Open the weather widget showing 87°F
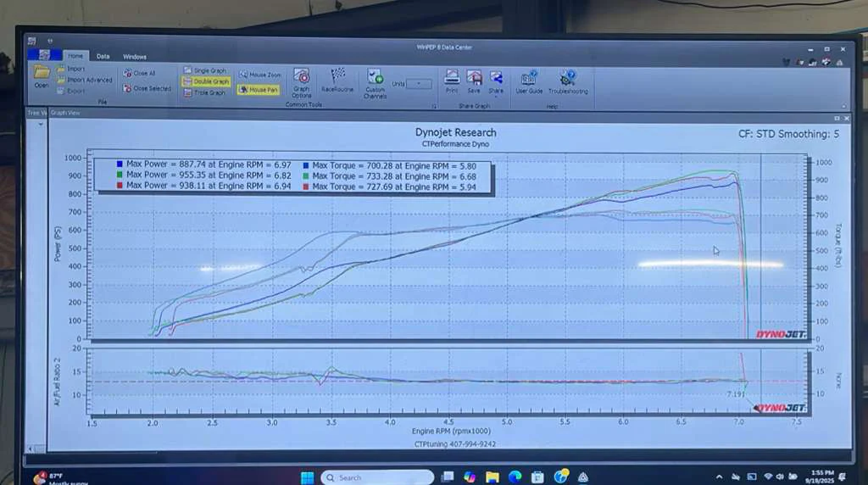Viewport: 868px width, 485px height. coord(60,479)
